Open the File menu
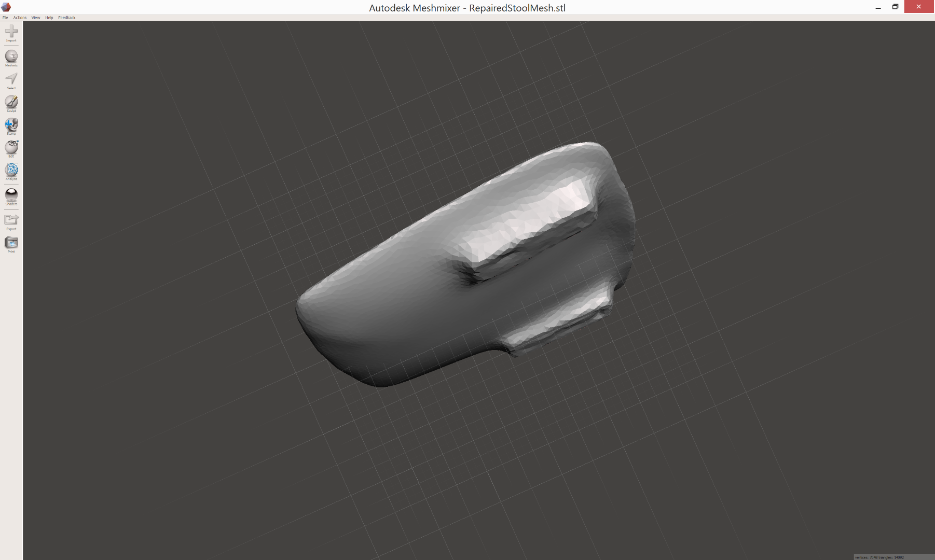This screenshot has width=935, height=560. pyautogui.click(x=5, y=18)
